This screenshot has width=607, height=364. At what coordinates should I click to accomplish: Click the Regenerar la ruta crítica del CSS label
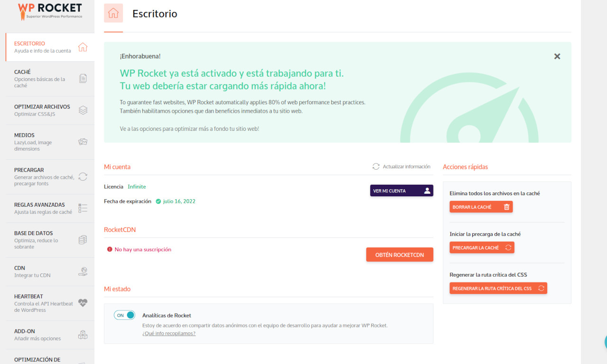coord(488,275)
